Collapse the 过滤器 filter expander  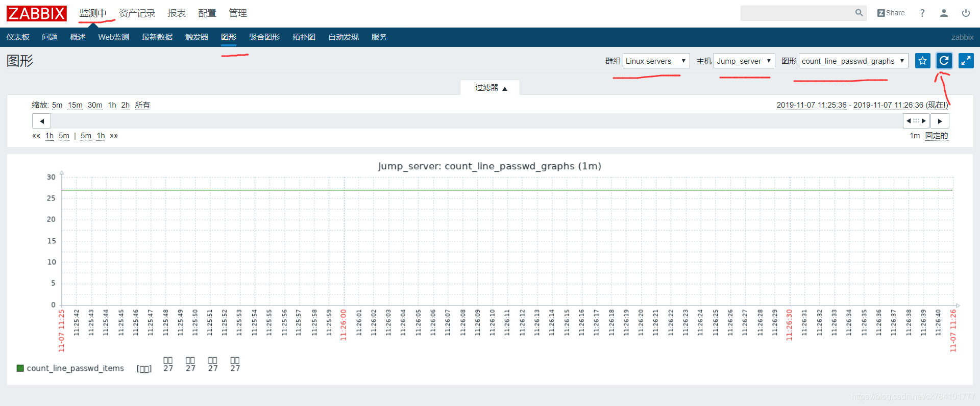[491, 88]
